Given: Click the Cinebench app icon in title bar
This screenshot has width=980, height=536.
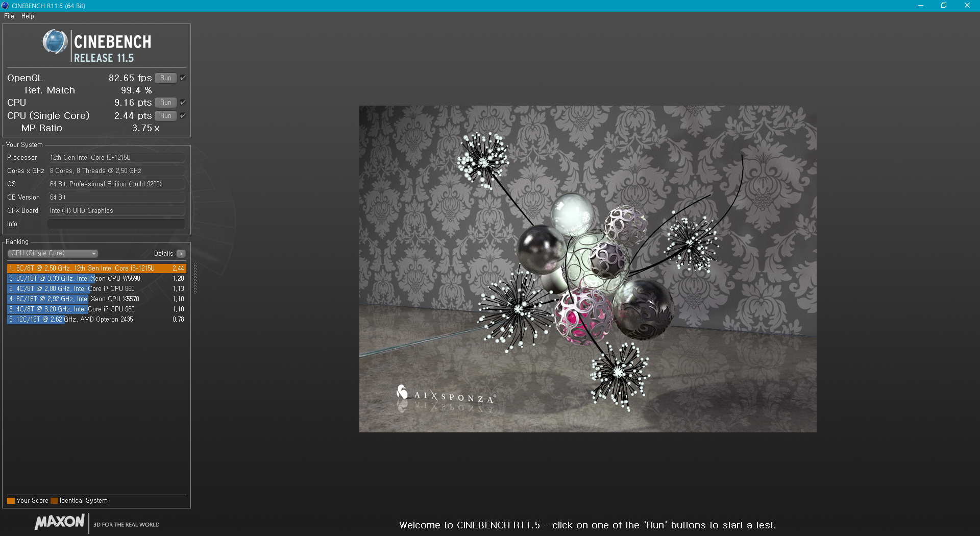Looking at the screenshot, I should 5,6.
